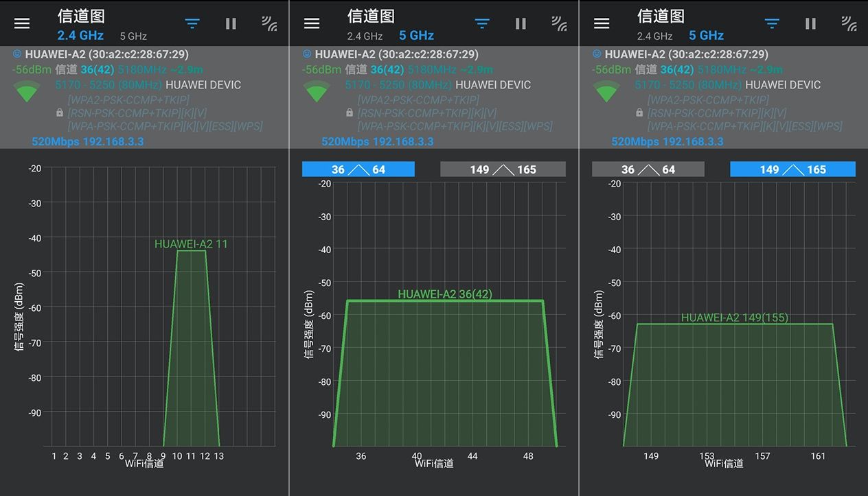
Task: Open hamburger menu in screen with 36–64 highlighted
Action: [x=312, y=23]
